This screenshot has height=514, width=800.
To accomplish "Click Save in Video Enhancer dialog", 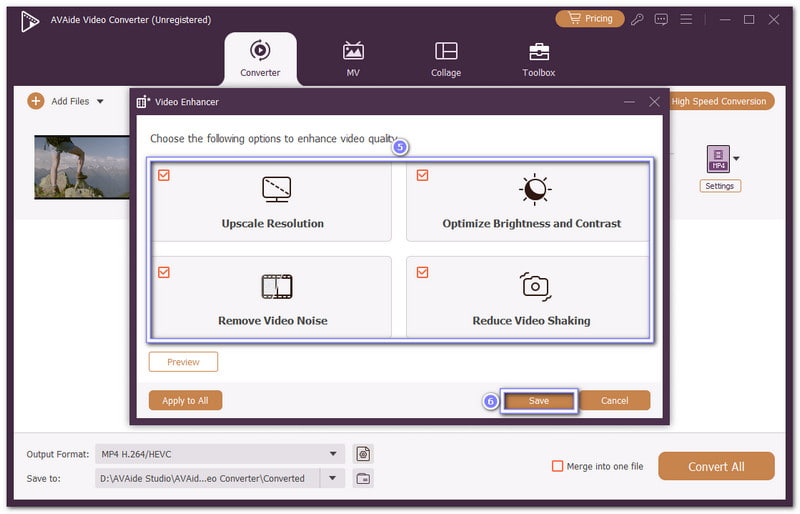I will (539, 400).
